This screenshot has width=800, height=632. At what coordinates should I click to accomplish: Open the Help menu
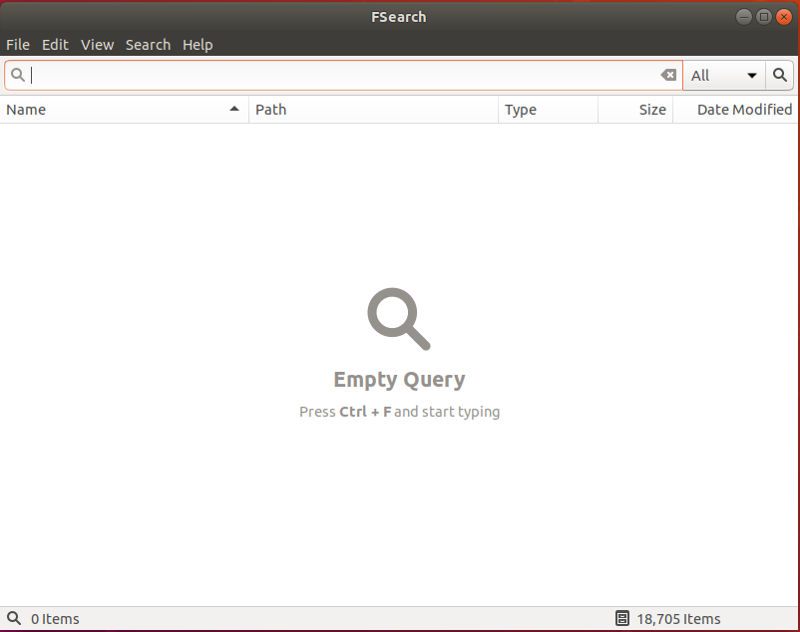tap(198, 44)
